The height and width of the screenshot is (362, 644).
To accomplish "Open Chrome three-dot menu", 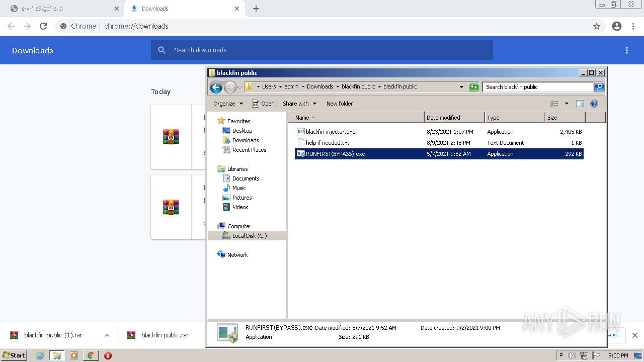I will point(633,26).
